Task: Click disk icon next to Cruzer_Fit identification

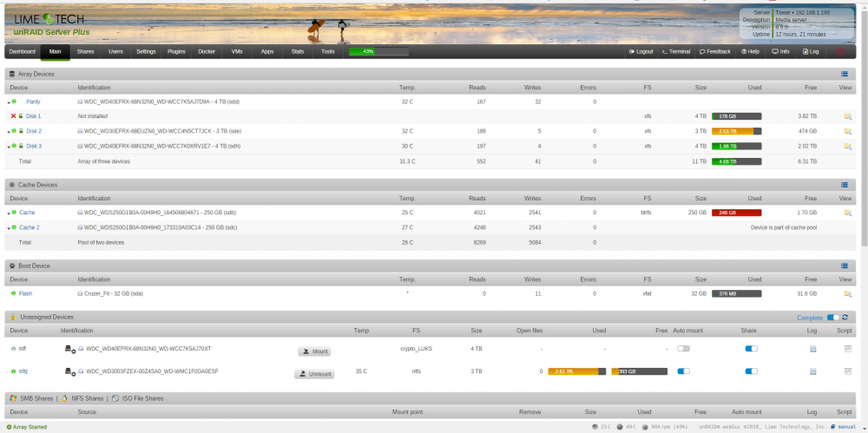Action: [80, 293]
